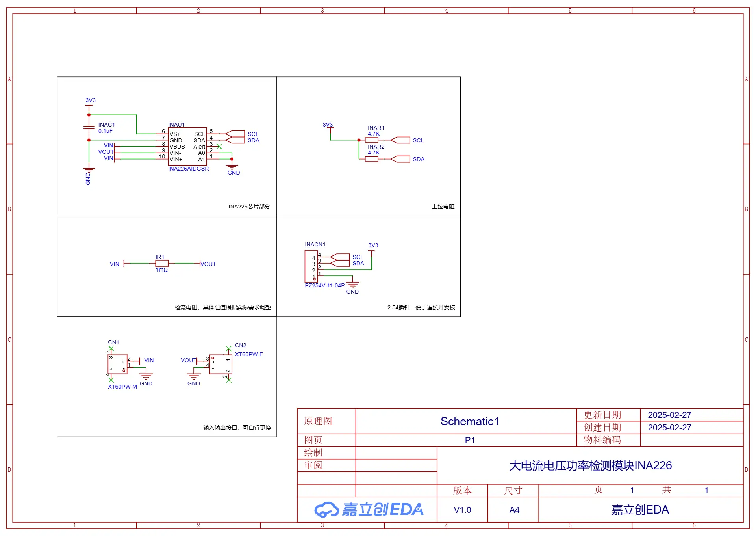
Task: Select the INA226AIDGSR chip symbol
Action: (187, 146)
